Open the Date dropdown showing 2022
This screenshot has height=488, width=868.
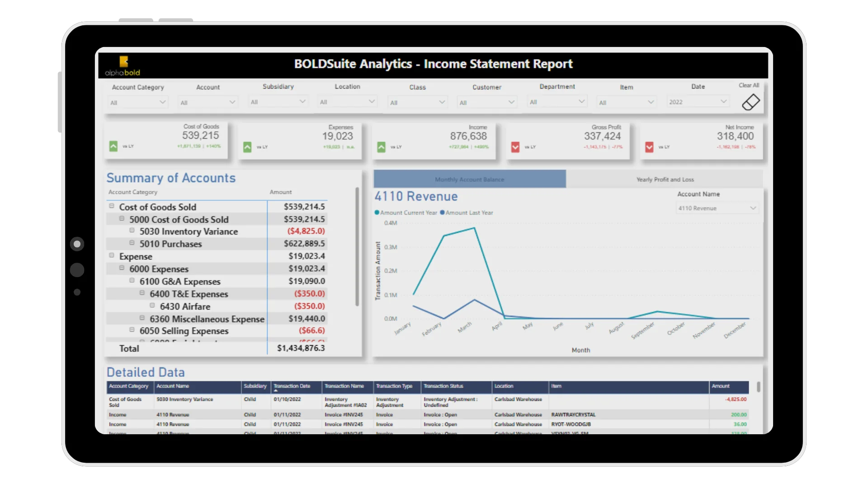point(698,102)
